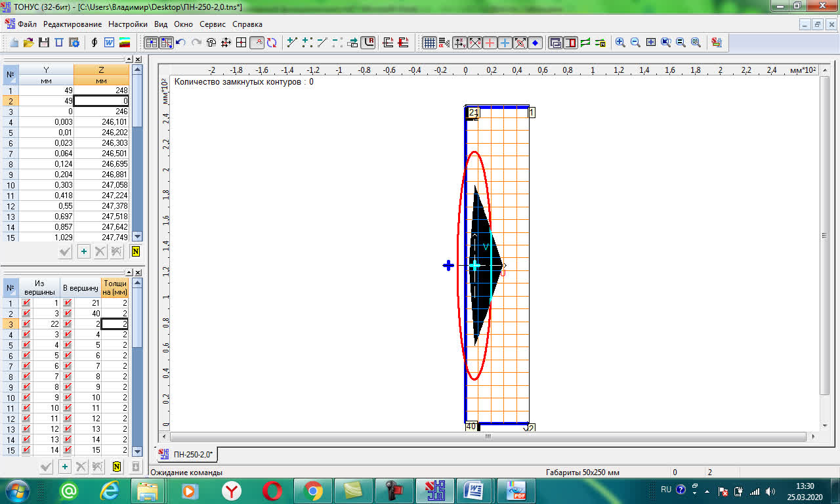
Task: Click the rotate arrows icon
Action: coord(271,43)
